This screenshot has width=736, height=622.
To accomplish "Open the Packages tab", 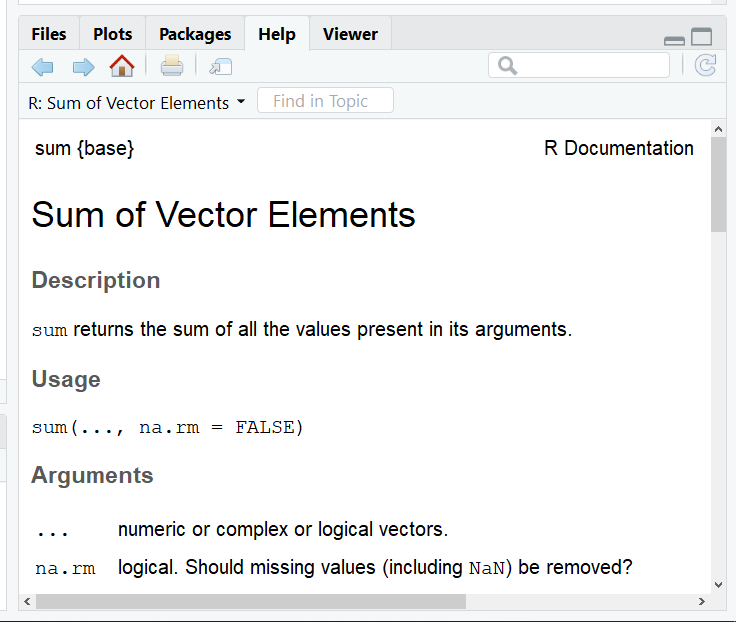I will point(195,34).
